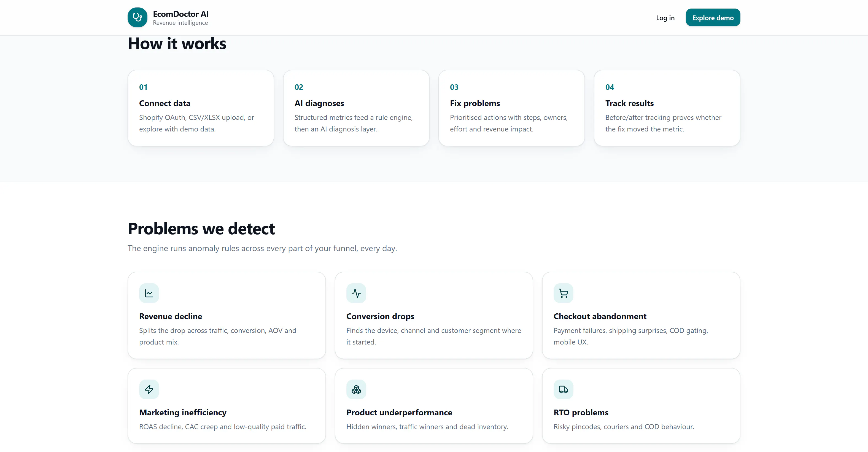The width and height of the screenshot is (868, 452).
Task: Click the Marketing inefficiency card title
Action: point(183,412)
